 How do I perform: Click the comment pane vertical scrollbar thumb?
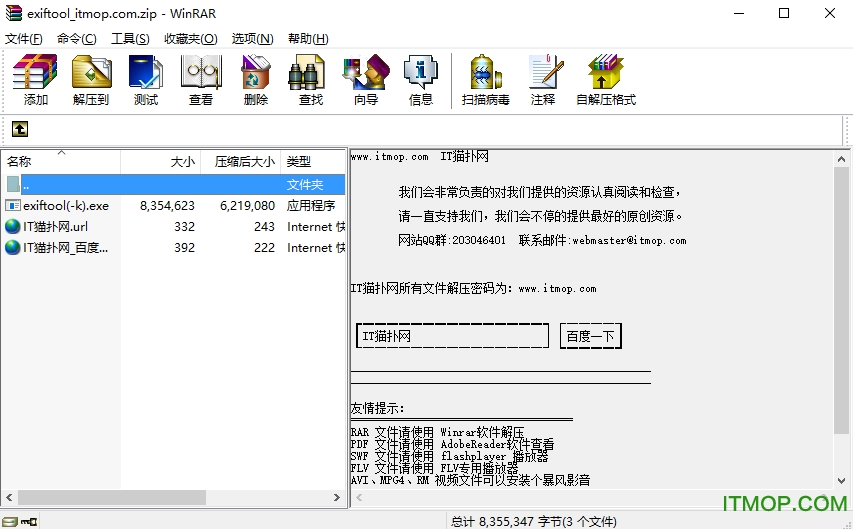[x=842, y=300]
